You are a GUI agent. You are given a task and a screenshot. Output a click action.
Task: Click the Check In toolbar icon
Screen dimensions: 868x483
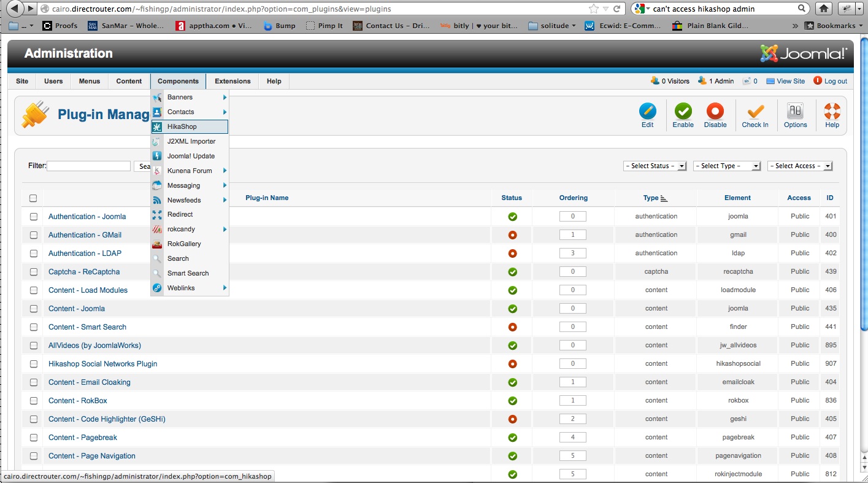[755, 111]
